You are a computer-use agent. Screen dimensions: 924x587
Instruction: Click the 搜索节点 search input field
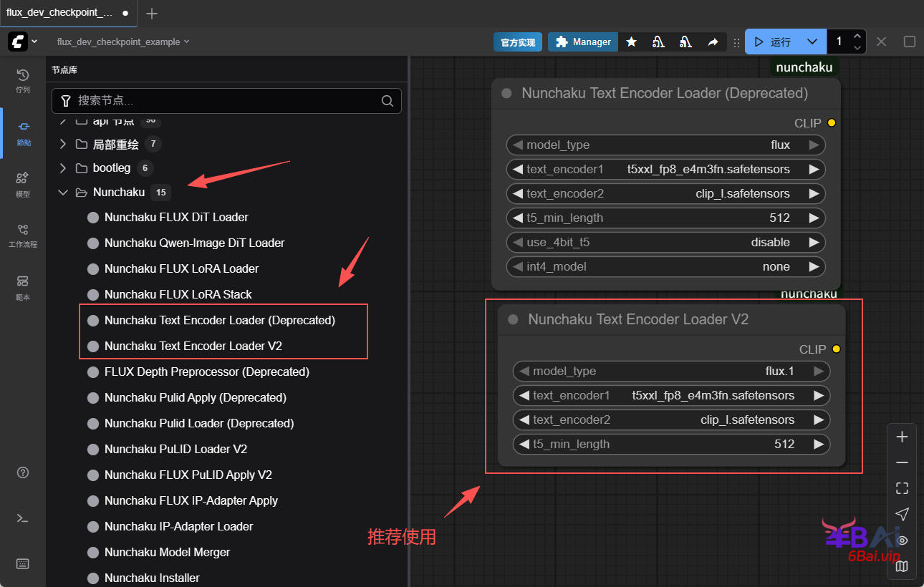point(226,101)
